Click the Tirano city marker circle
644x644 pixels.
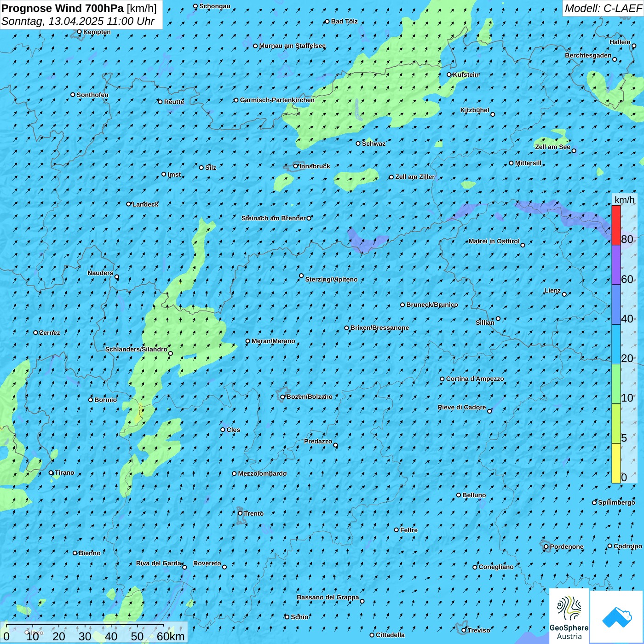coord(51,472)
